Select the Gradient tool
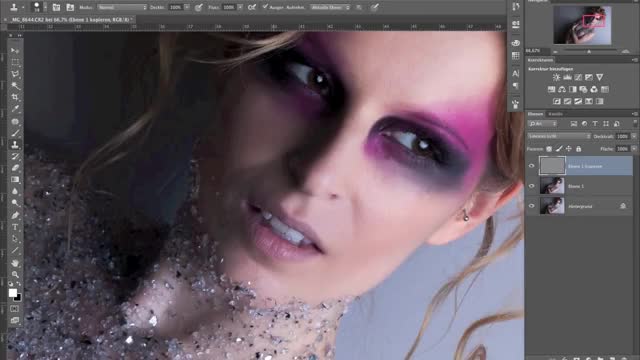Image resolution: width=640 pixels, height=360 pixels. pyautogui.click(x=15, y=180)
